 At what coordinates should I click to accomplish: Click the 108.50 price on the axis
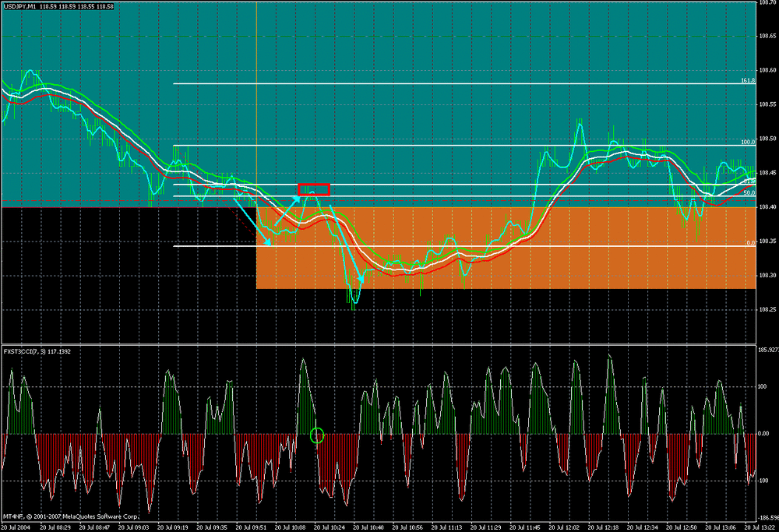pos(767,139)
